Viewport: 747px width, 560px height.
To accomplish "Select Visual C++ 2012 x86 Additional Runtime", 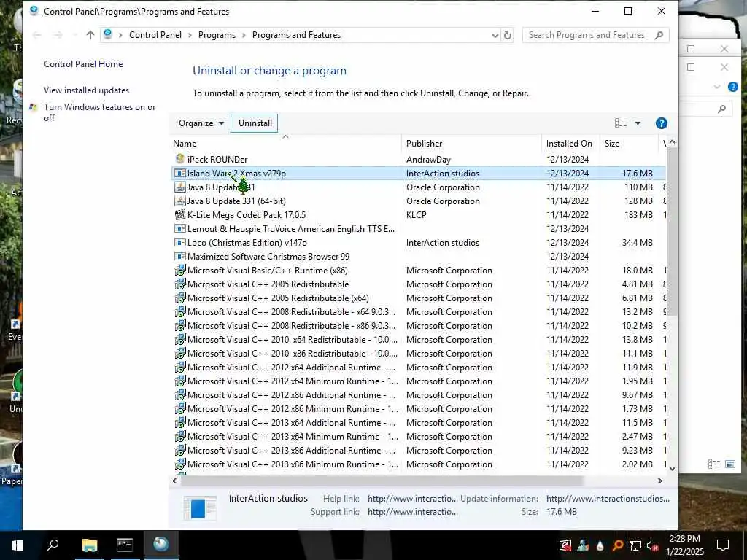I will 418,394.
